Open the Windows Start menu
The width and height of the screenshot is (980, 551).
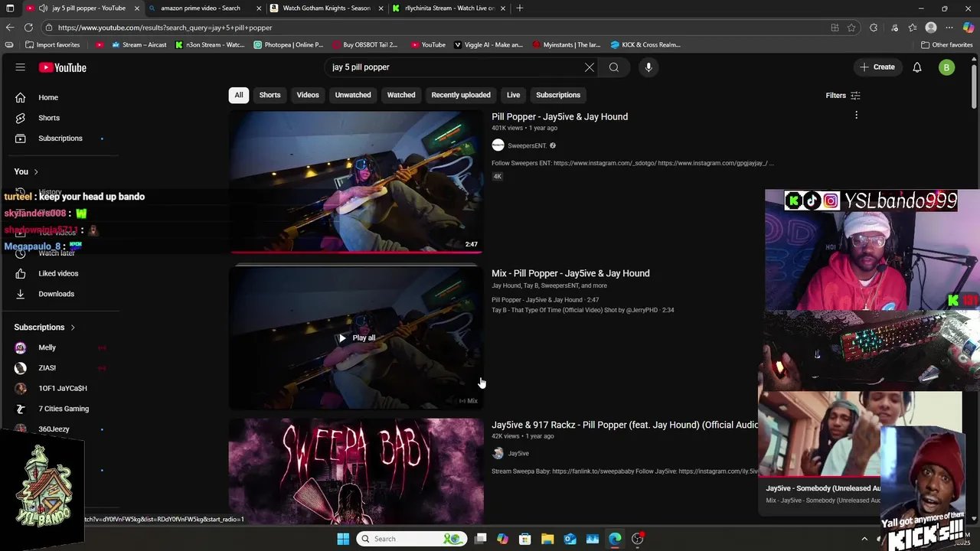coord(343,539)
